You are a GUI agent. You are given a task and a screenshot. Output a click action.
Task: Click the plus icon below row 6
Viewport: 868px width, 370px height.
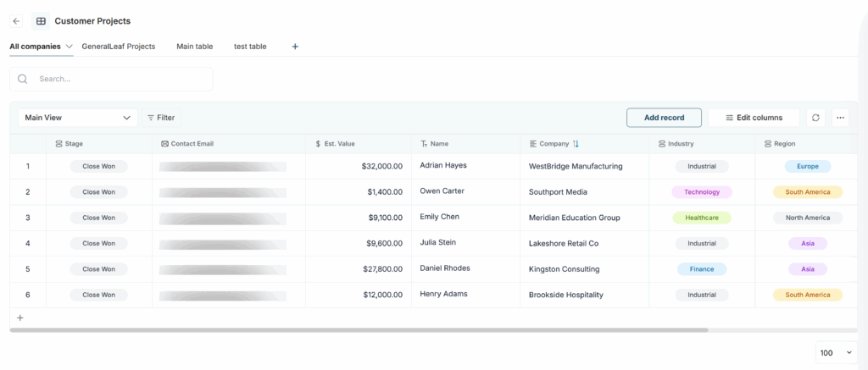pos(20,318)
